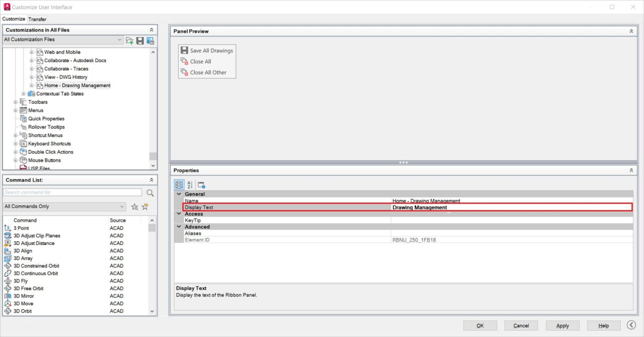Image resolution: width=644 pixels, height=337 pixels.
Task: Click the 3D Align command icon
Action: [x=8, y=251]
